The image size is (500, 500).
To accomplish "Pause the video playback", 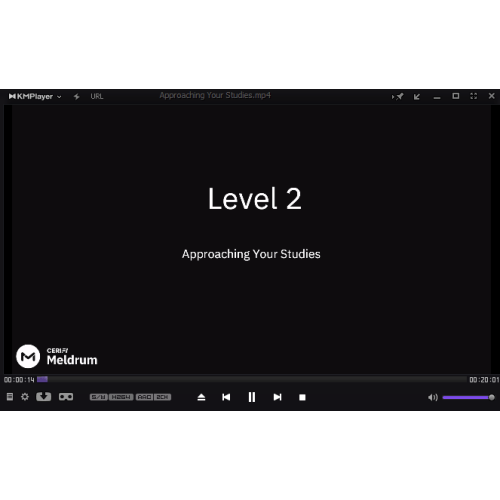I will [252, 397].
